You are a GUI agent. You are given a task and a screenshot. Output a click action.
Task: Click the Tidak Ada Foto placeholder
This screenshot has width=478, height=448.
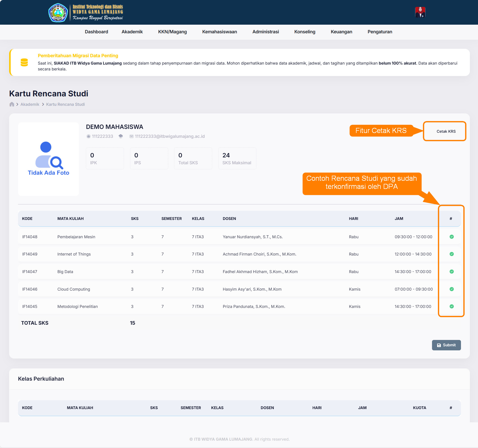(x=48, y=159)
